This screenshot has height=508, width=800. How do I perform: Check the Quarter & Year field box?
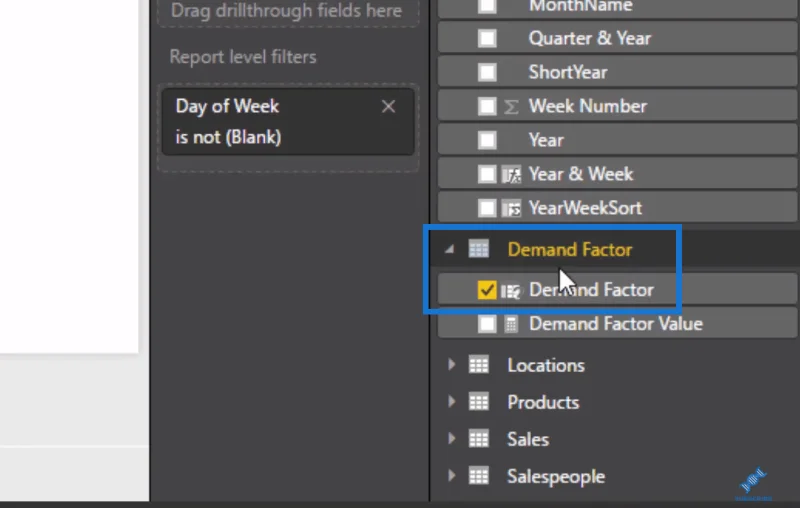pyautogui.click(x=487, y=38)
